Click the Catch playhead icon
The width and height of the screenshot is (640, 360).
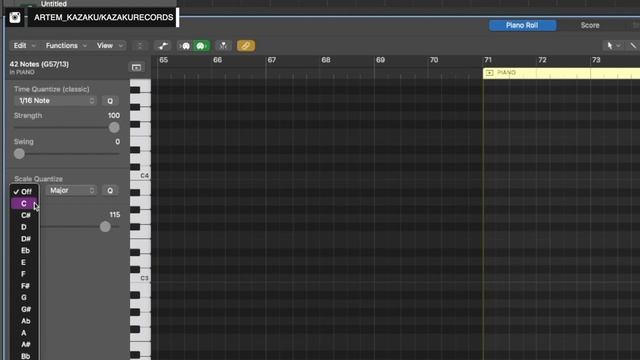point(223,46)
